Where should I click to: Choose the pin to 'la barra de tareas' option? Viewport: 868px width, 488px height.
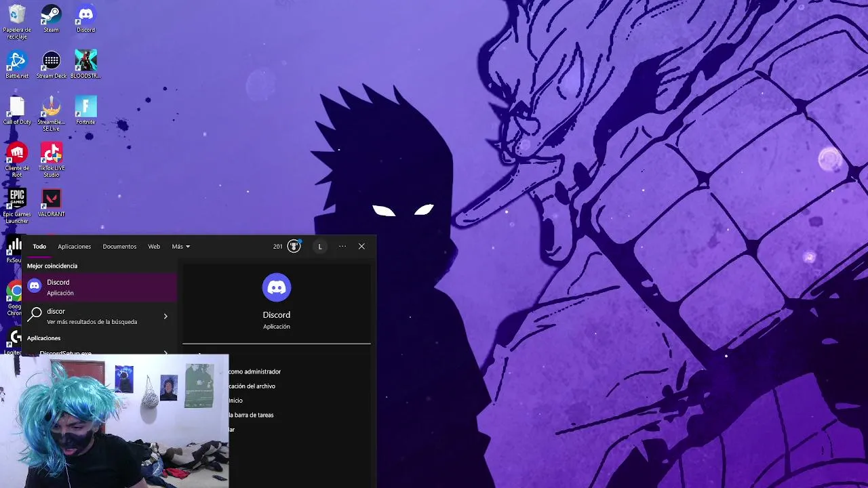click(x=251, y=415)
